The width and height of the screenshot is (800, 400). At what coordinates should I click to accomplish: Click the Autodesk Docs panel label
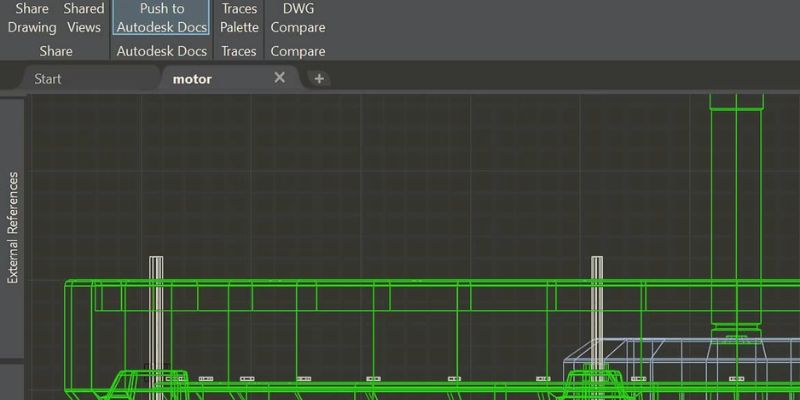click(x=162, y=51)
